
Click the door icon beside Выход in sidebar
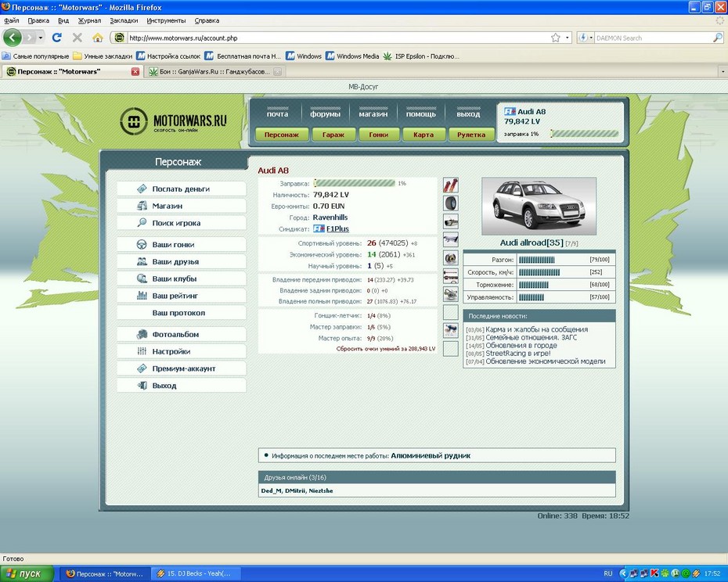142,385
